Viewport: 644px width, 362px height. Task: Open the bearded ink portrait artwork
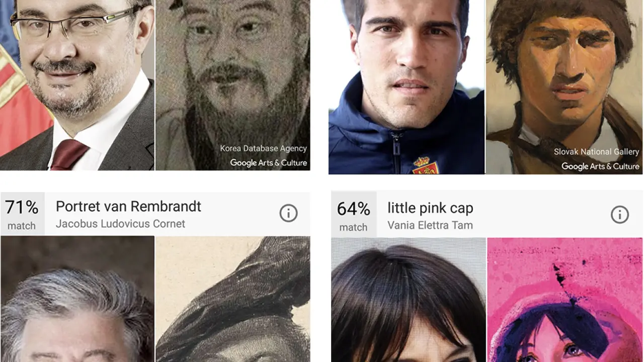[232, 75]
